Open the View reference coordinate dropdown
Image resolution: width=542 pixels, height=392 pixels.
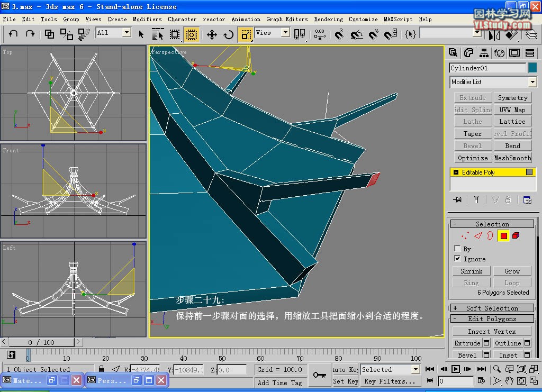pyautogui.click(x=285, y=32)
